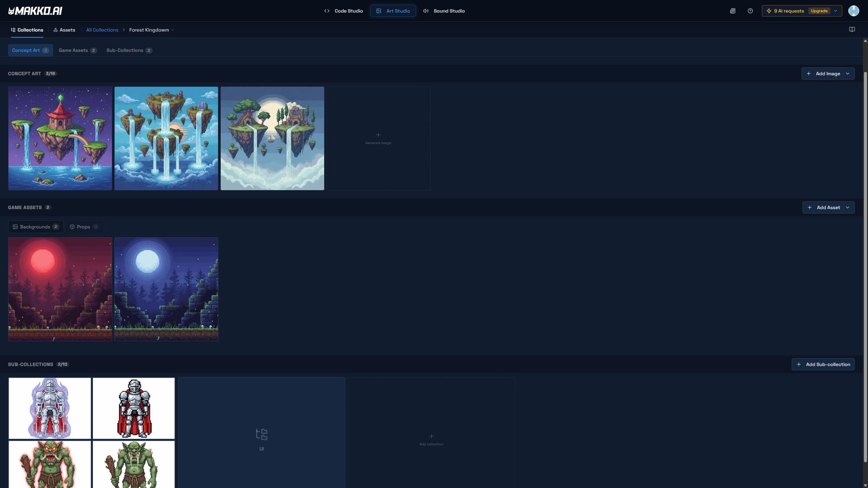This screenshot has height=488, width=868.
Task: Filter assets by Backgrounds
Action: [x=36, y=227]
